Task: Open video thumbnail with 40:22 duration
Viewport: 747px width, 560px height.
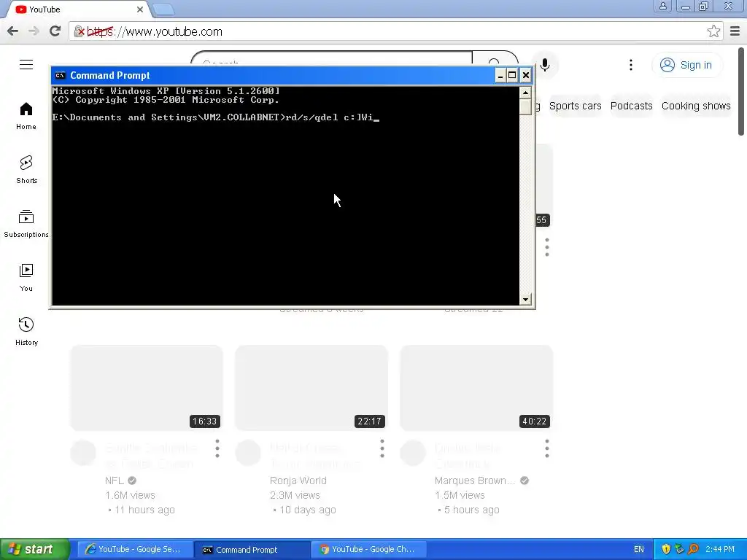Action: click(476, 388)
